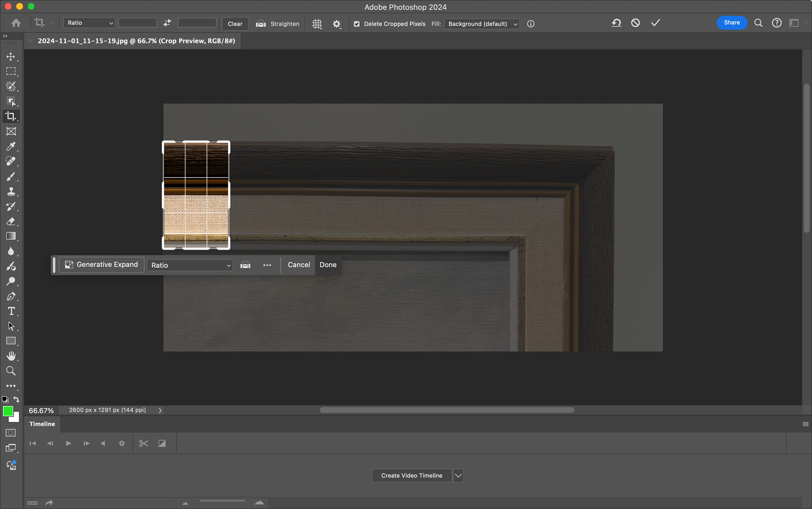The height and width of the screenshot is (509, 812).
Task: Expand the Create Video Timeline arrow menu
Action: (458, 475)
